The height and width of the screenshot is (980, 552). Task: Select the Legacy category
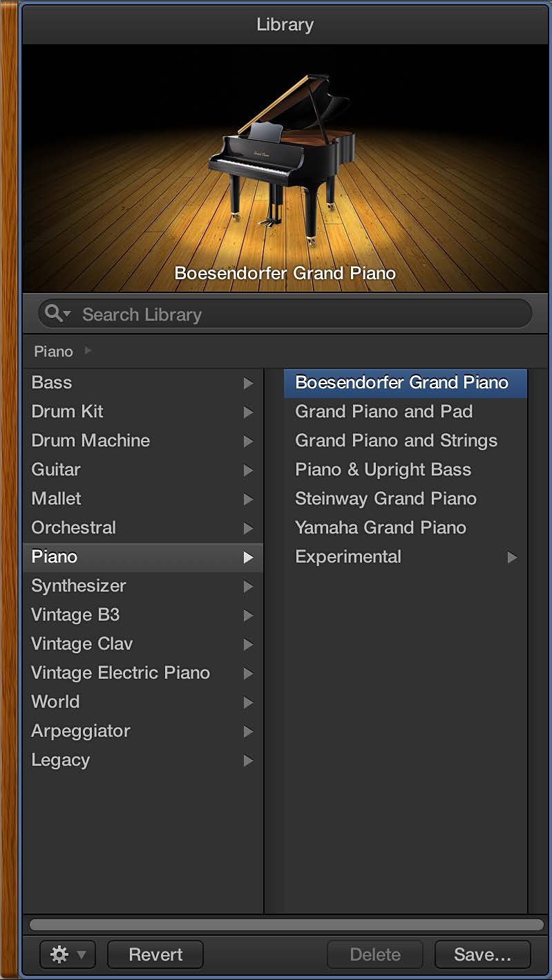click(x=143, y=760)
